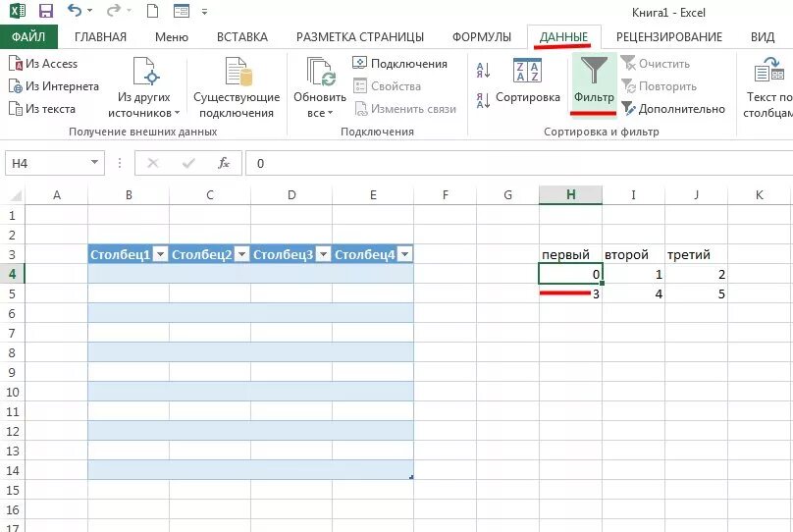Open Customize Quick Access Toolbar dropdown
The height and width of the screenshot is (532, 793).
pyautogui.click(x=204, y=11)
